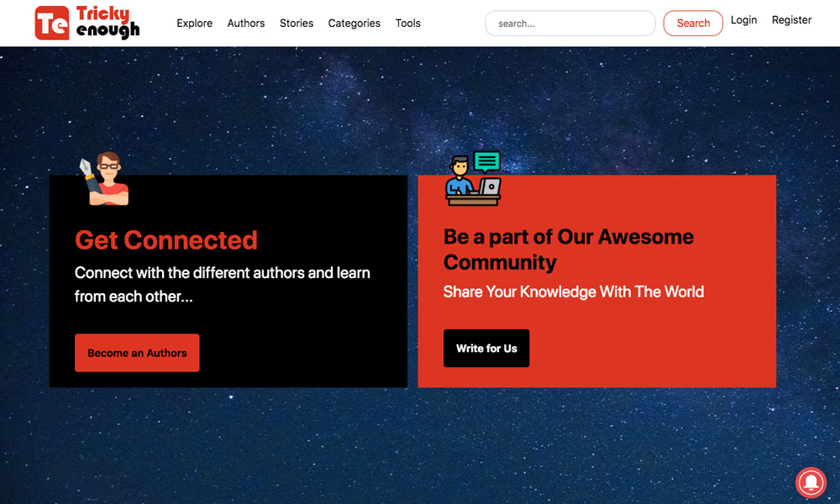Expand the Categories menu
The height and width of the screenshot is (504, 840).
[x=354, y=24]
